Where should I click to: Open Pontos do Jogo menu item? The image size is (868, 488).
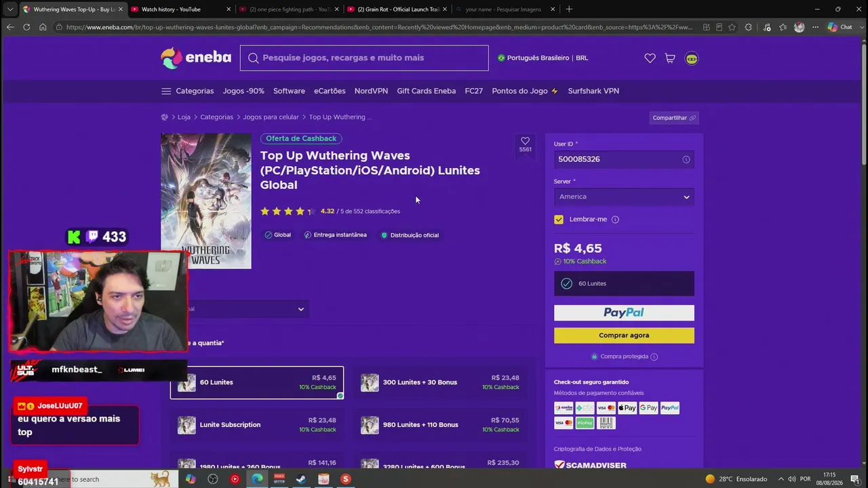click(x=525, y=91)
